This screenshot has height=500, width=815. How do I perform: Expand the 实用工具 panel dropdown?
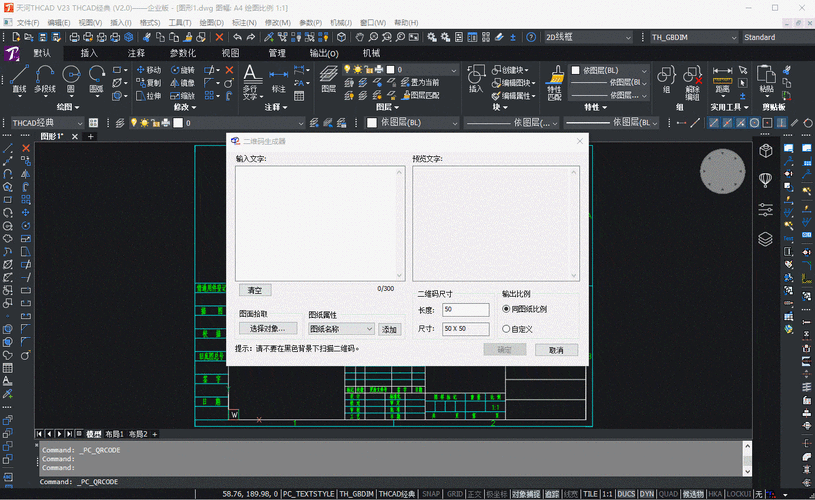click(730, 107)
